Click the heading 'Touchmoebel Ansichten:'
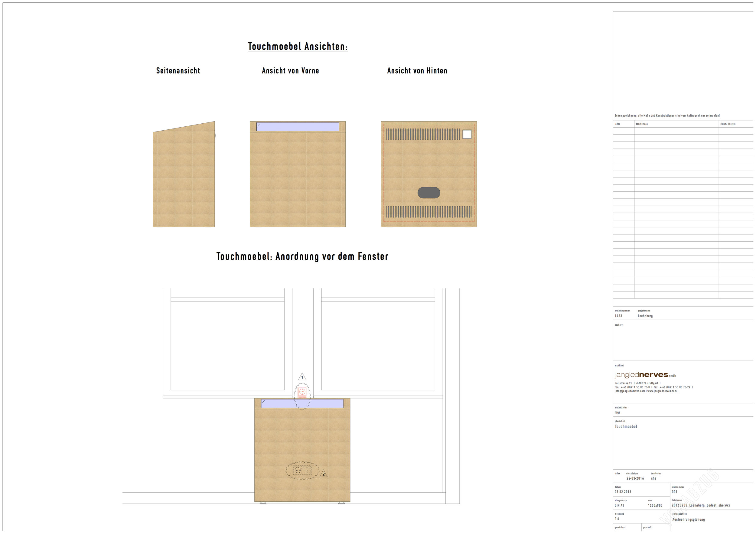 (298, 47)
